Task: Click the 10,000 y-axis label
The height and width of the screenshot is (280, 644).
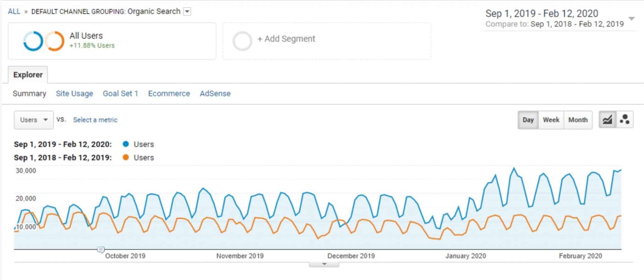Action: coord(26,227)
